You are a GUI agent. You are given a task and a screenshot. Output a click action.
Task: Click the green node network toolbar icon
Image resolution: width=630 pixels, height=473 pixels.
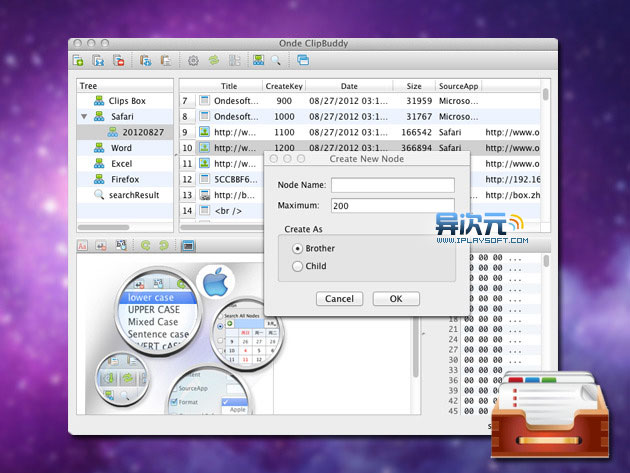258,61
